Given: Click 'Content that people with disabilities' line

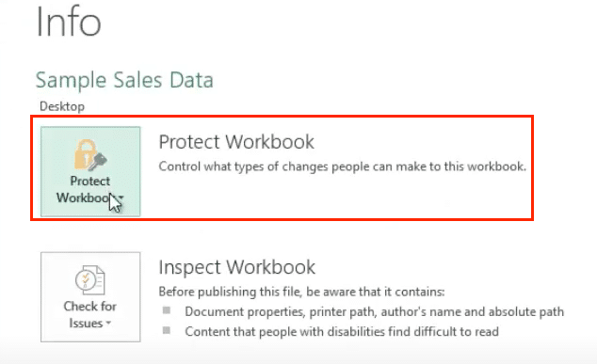Looking at the screenshot, I should pyautogui.click(x=342, y=332).
